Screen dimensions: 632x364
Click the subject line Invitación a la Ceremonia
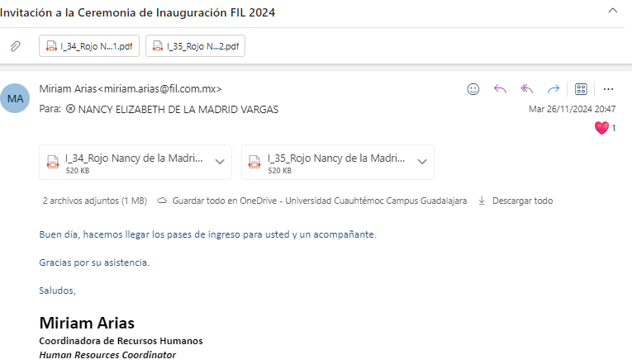click(137, 13)
